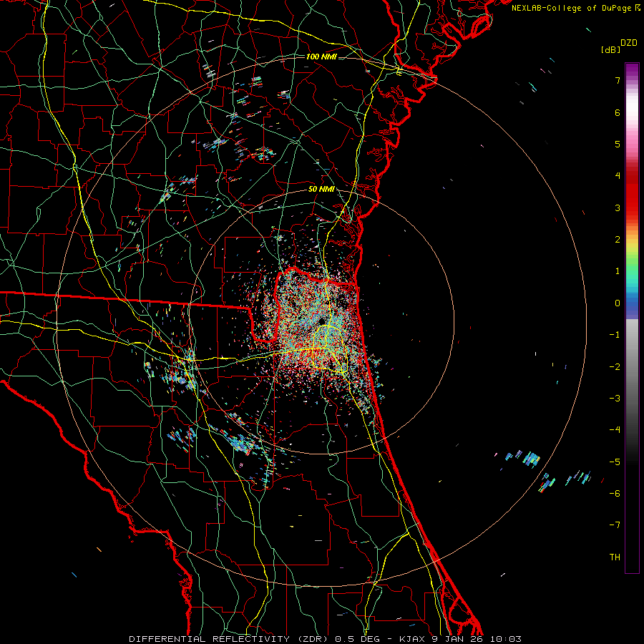
Task: Click the -2 value on the color scale
Action: [x=615, y=366]
